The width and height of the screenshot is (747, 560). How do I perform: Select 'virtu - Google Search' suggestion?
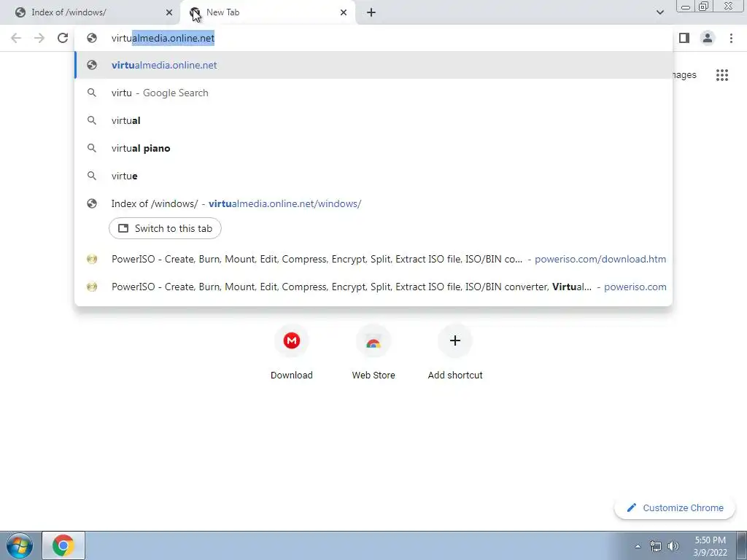[x=373, y=93]
